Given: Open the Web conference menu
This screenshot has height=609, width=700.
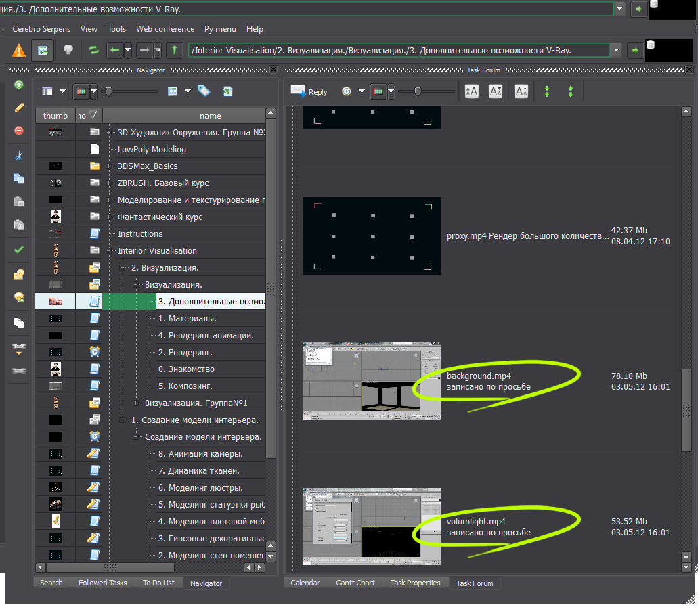Looking at the screenshot, I should point(165,29).
